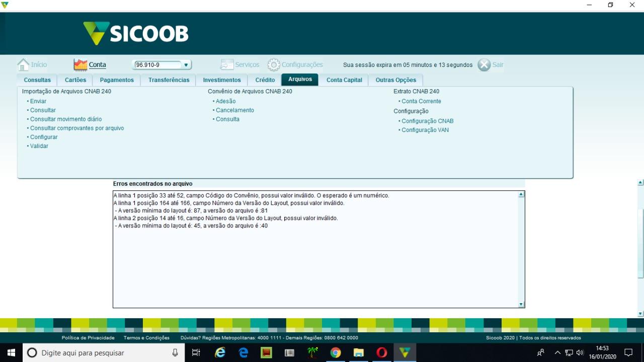Open the barcode app in taskbar
644x362 pixels.
tap(289, 352)
